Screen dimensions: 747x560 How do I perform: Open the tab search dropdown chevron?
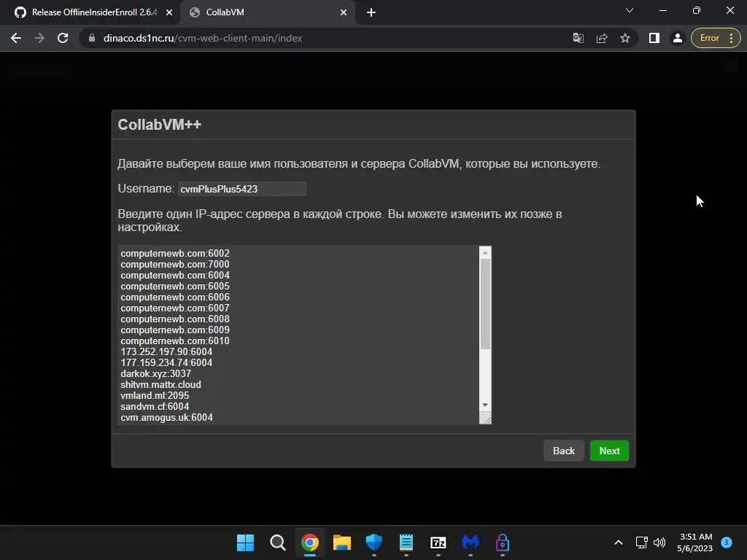[630, 10]
